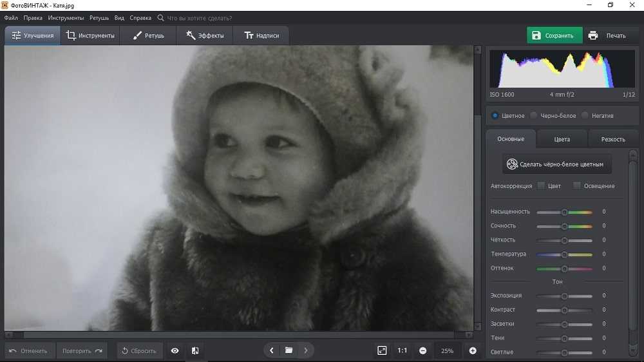Open the Цвета settings tab

[562, 139]
